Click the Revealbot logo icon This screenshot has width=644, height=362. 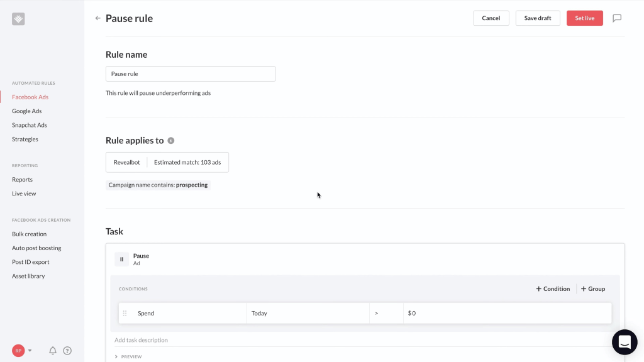[18, 19]
